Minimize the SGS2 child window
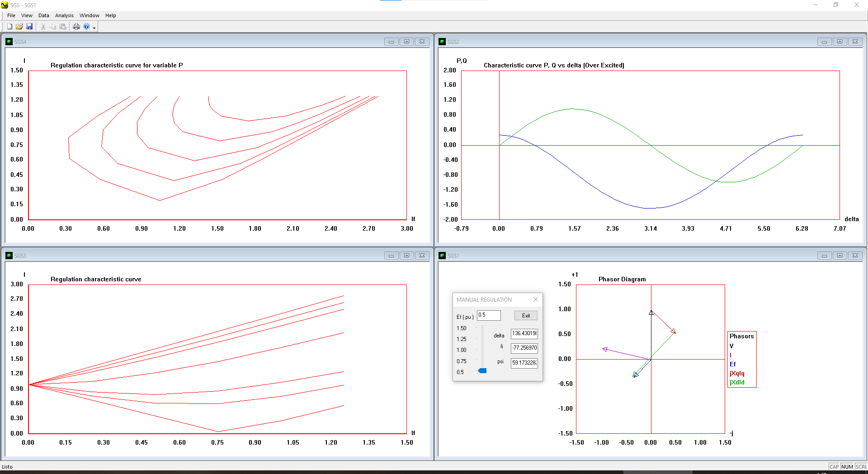This screenshot has width=868, height=474. [824, 42]
